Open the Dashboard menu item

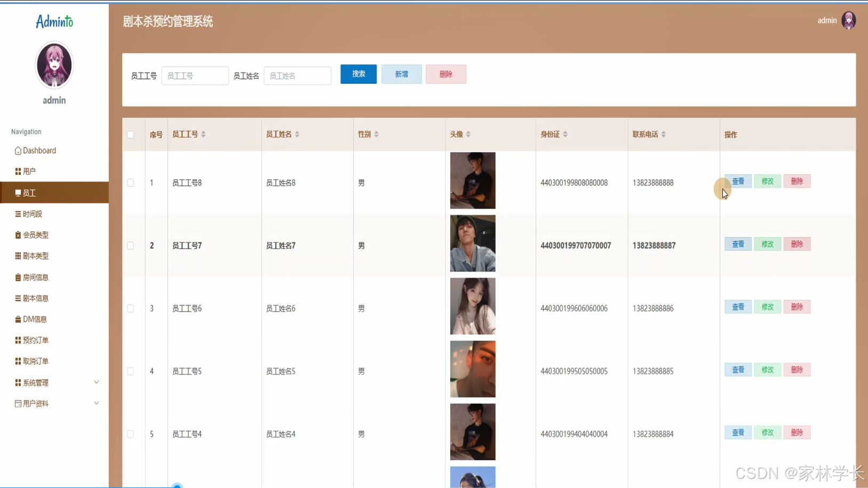tap(54, 150)
